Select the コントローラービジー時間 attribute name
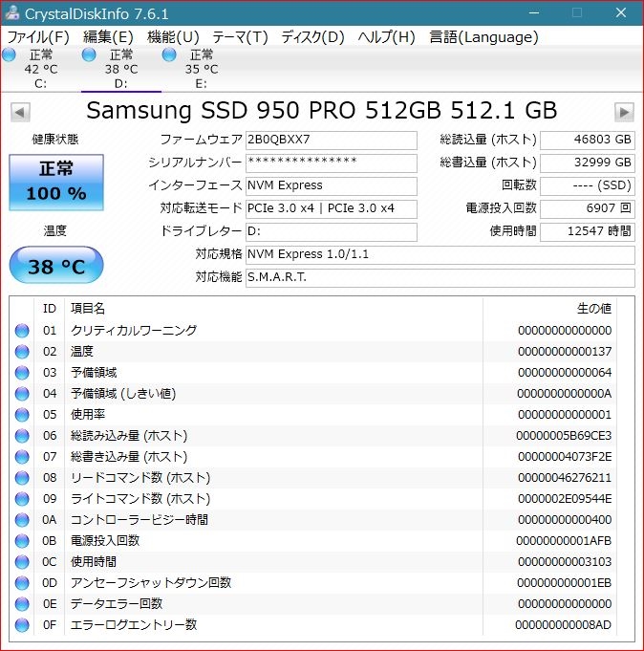644x651 pixels. (x=140, y=519)
